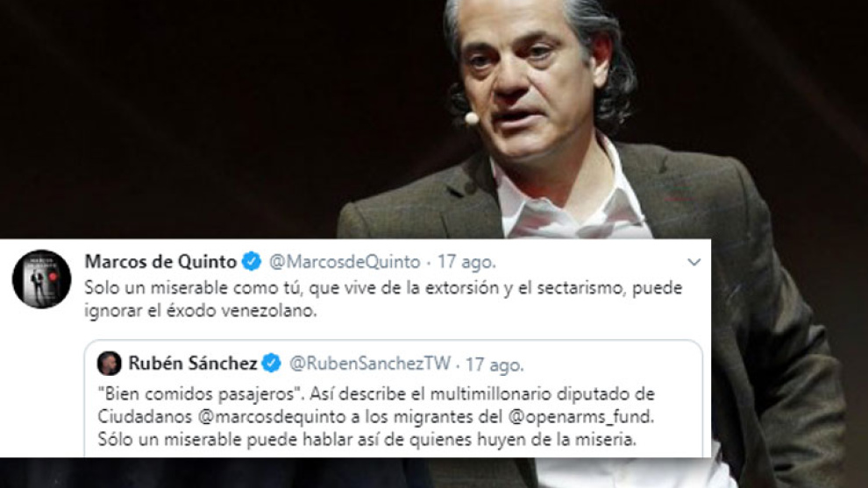
Task: Click the verified badge next to Rubén Sánchez
Action: 271,363
